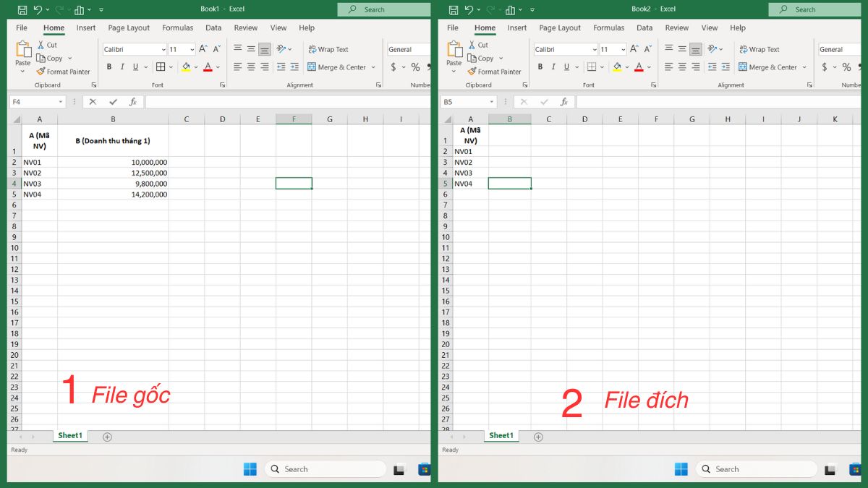868x488 pixels.
Task: Click Microsoft Store icon under Book1
Action: point(424,470)
